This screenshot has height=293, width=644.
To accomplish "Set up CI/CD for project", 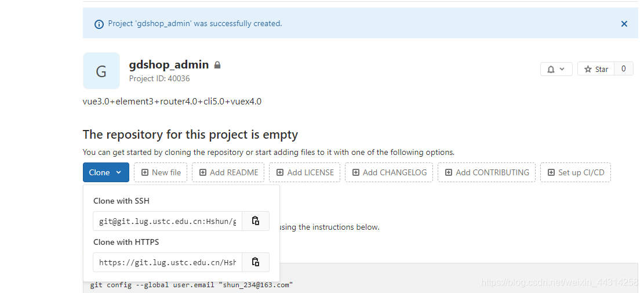I will (x=576, y=172).
